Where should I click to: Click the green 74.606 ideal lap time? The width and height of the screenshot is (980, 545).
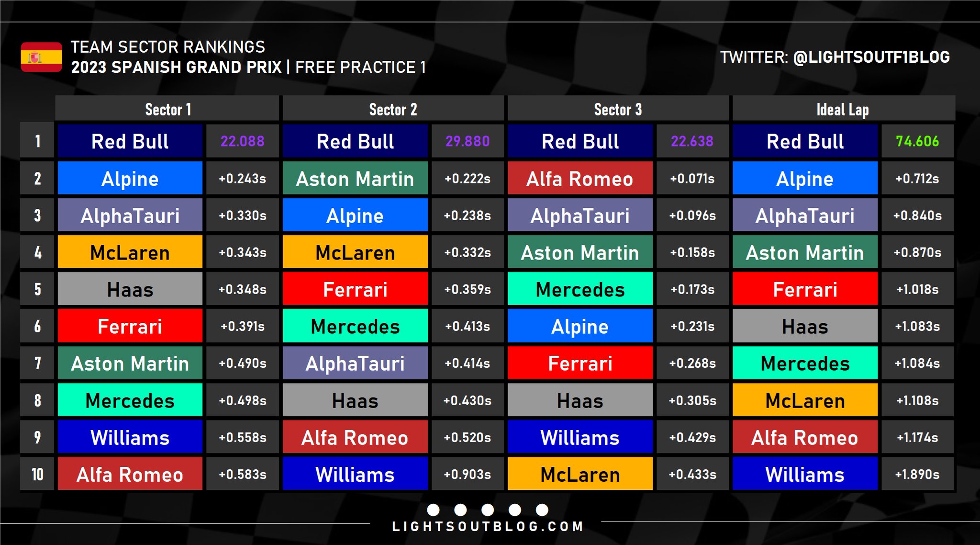coord(917,141)
